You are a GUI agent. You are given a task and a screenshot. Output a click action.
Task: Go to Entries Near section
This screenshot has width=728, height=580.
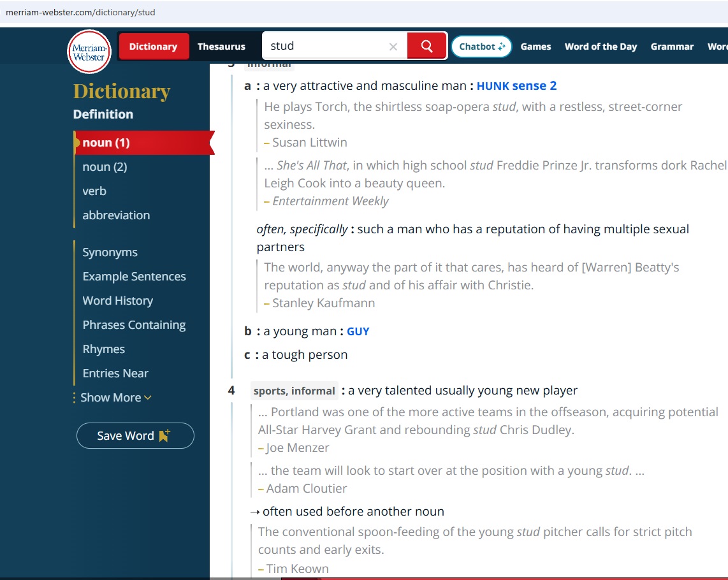click(115, 373)
